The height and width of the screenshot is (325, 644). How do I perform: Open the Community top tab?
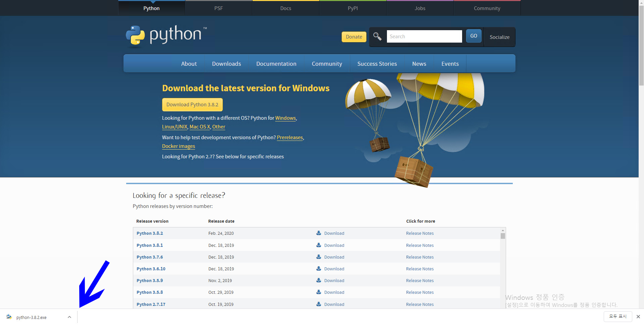click(x=487, y=8)
